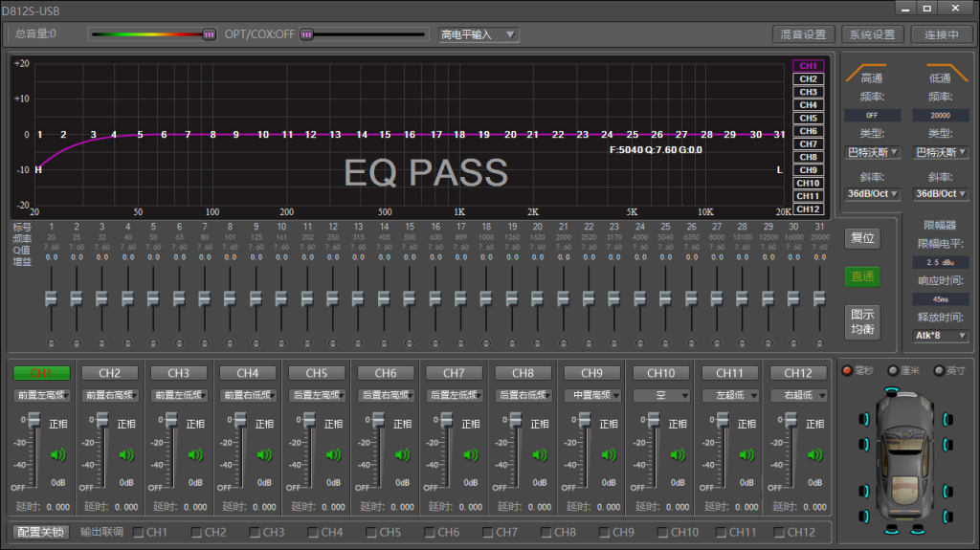Tick the CH8 output link checkbox
Image resolution: width=980 pixels, height=550 pixels.
click(546, 533)
